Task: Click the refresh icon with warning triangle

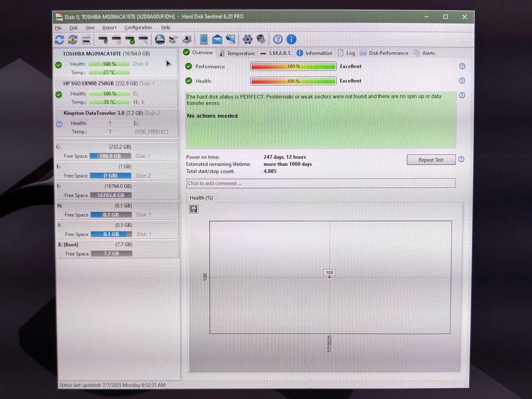Action: pyautogui.click(x=73, y=40)
